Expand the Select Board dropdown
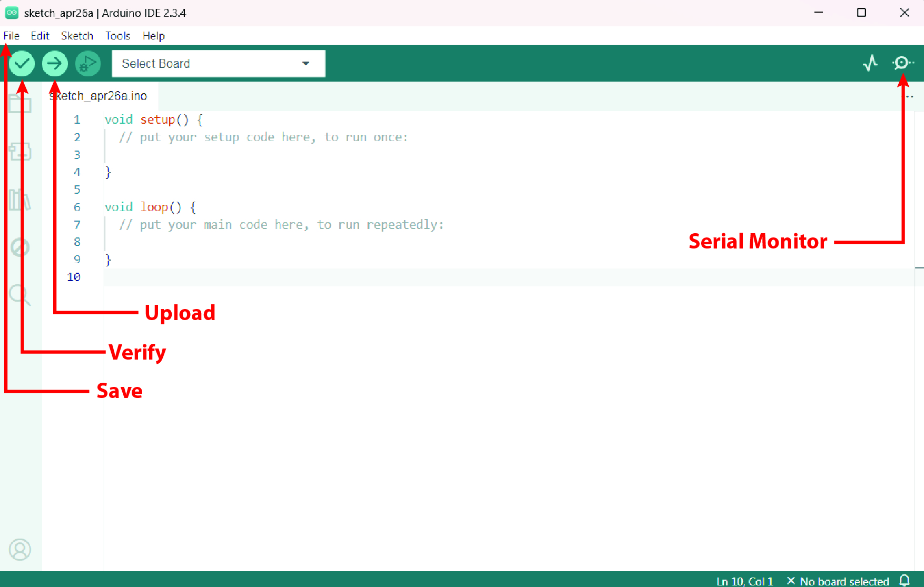924x587 pixels. (x=219, y=64)
